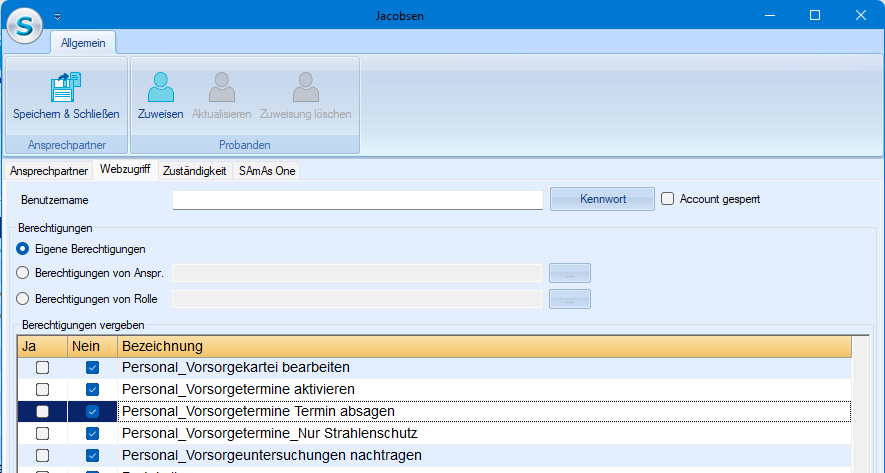Select the Berechtigungen von Rolle radio button
The width and height of the screenshot is (885, 473).
[23, 299]
